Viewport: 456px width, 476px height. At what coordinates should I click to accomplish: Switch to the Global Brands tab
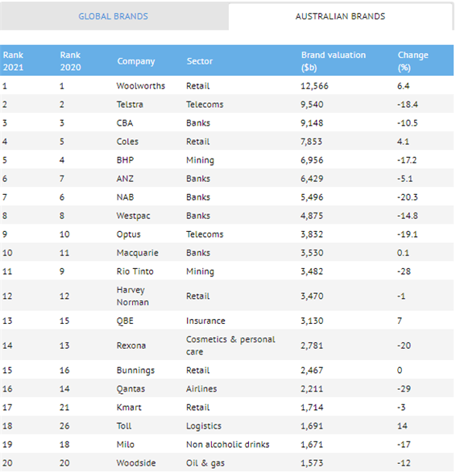click(x=113, y=16)
